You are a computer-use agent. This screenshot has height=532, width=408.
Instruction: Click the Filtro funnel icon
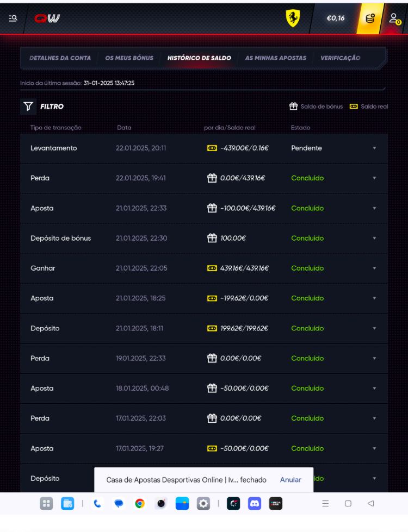point(28,107)
